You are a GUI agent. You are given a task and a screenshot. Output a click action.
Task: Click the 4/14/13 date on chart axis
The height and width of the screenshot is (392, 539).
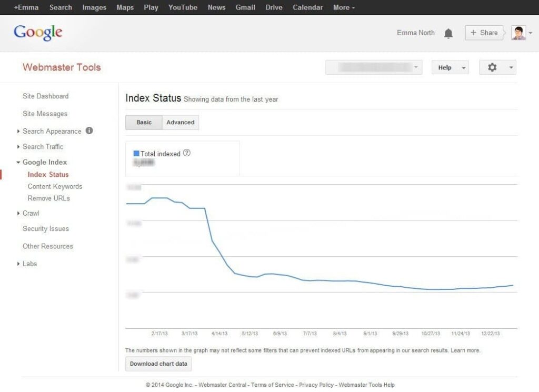coord(219,334)
